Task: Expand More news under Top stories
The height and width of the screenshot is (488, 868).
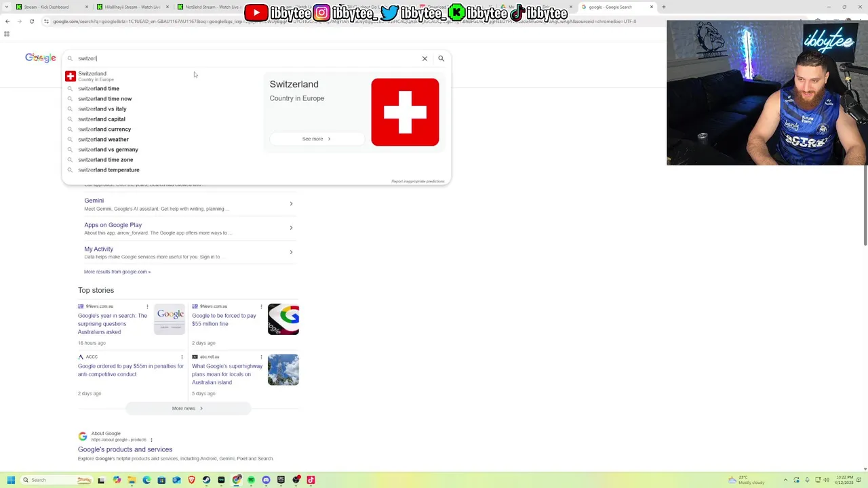Action: 188,408
